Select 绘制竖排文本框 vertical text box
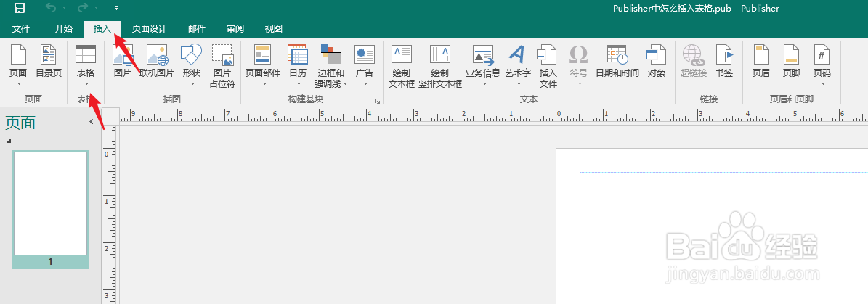The height and width of the screenshot is (304, 868). click(440, 66)
